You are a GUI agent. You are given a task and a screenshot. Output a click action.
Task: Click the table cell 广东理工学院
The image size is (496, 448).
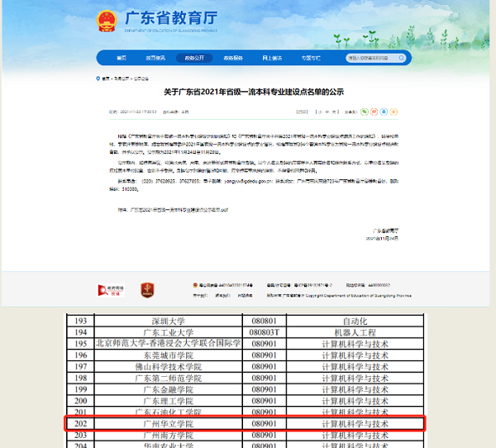tap(169, 401)
